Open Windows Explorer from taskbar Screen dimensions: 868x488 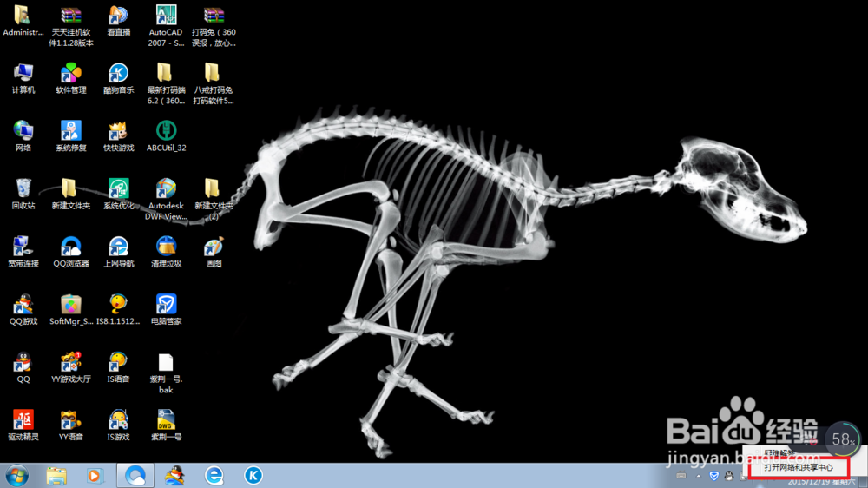tap(56, 475)
